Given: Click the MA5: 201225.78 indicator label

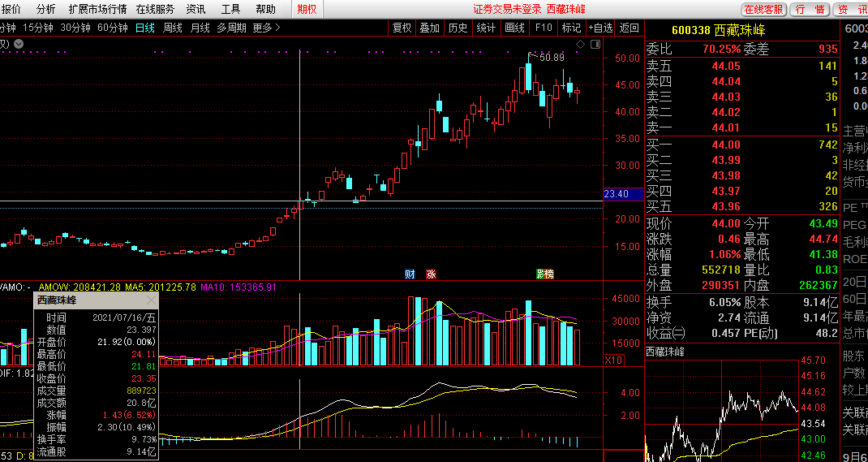Looking at the screenshot, I should coord(161,287).
